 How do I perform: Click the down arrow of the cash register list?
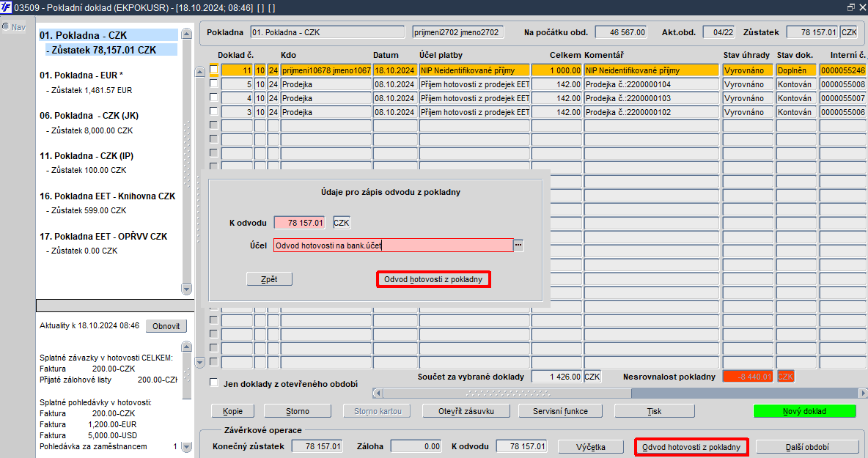186,289
